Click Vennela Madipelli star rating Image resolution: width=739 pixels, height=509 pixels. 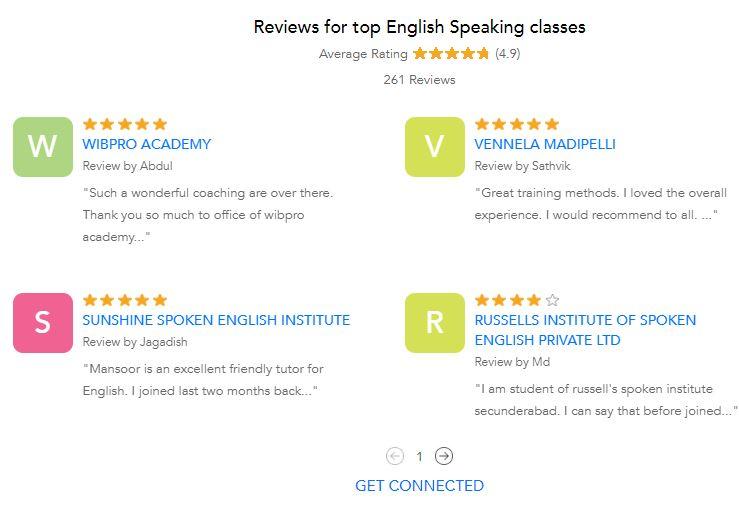(x=517, y=124)
